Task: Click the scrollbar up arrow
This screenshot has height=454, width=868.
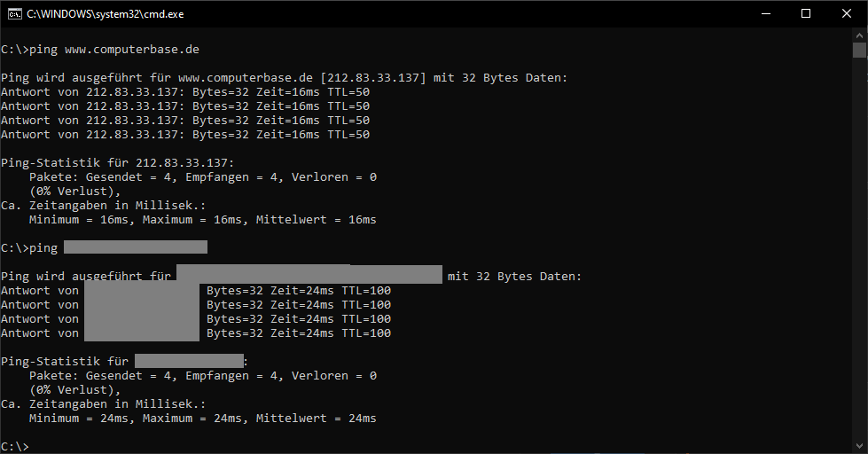Action: (859, 35)
